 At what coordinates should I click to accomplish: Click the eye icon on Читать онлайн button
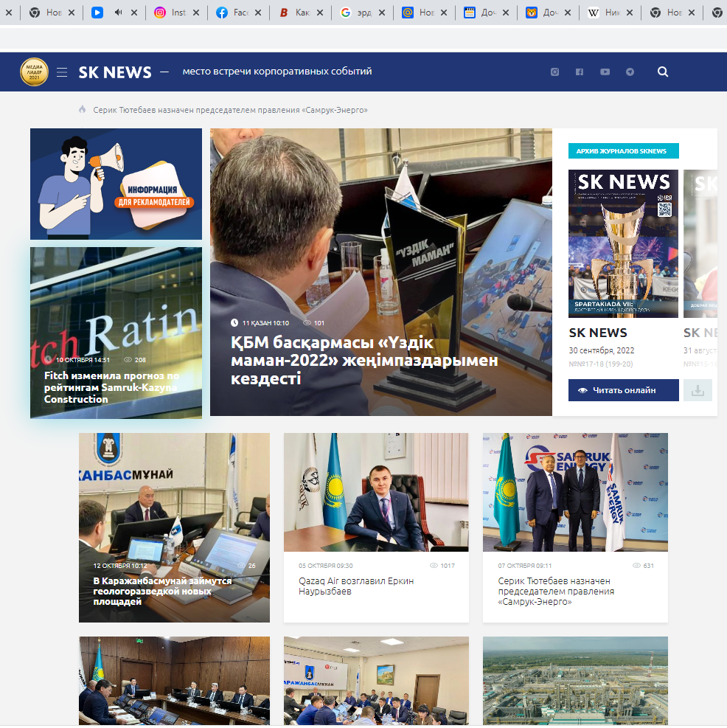582,390
